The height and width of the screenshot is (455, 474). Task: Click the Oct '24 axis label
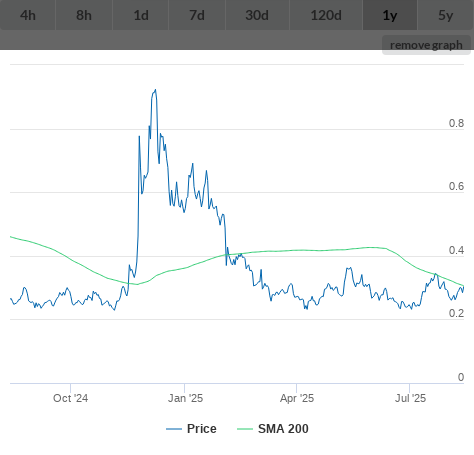click(70, 398)
